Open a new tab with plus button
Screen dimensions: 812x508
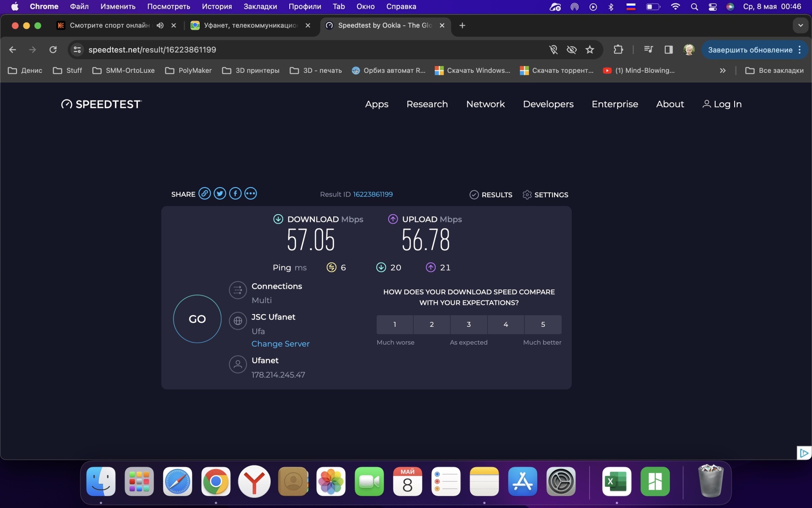point(462,25)
